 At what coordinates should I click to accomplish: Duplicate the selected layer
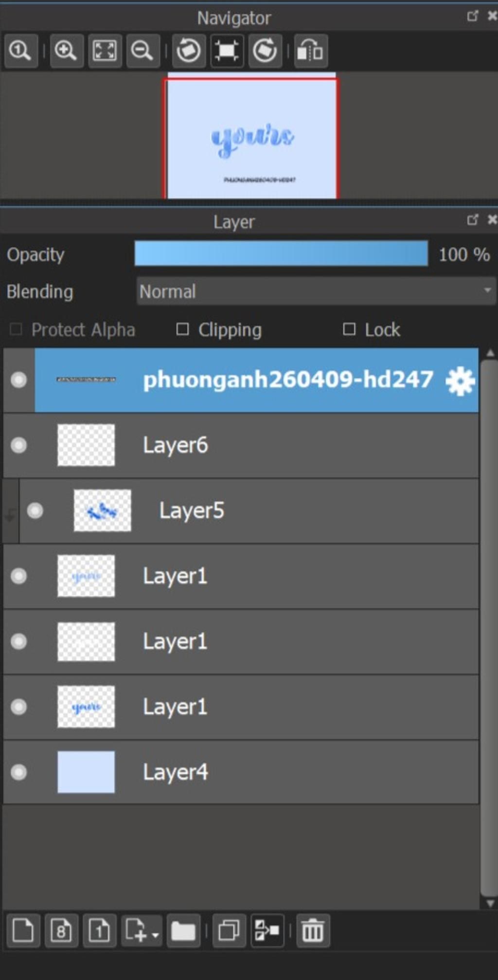coord(229,931)
